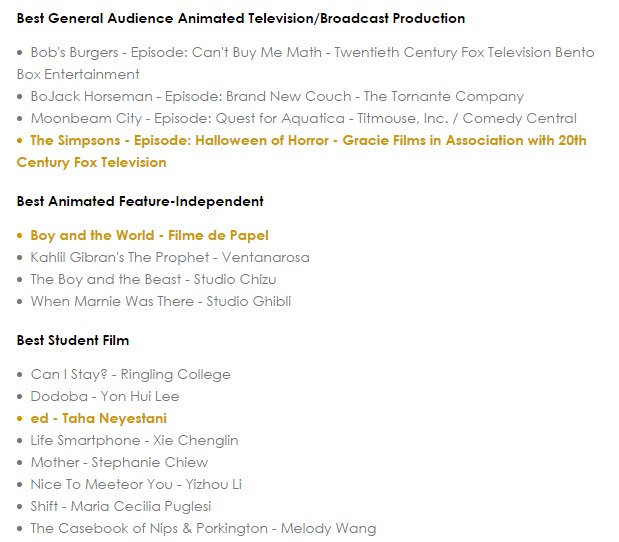Viewport: 619px width, 542px height.
Task: Click The Boy and the Beast entry
Action: click(153, 279)
